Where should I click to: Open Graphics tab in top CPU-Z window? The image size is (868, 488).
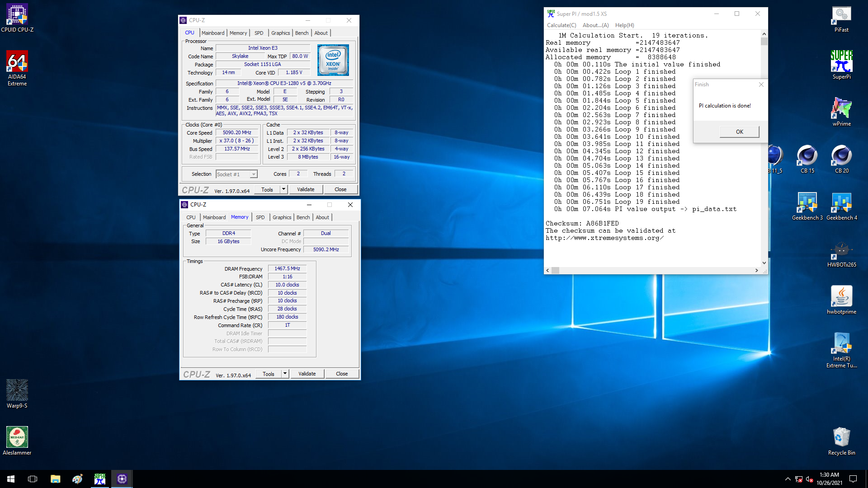tap(280, 33)
